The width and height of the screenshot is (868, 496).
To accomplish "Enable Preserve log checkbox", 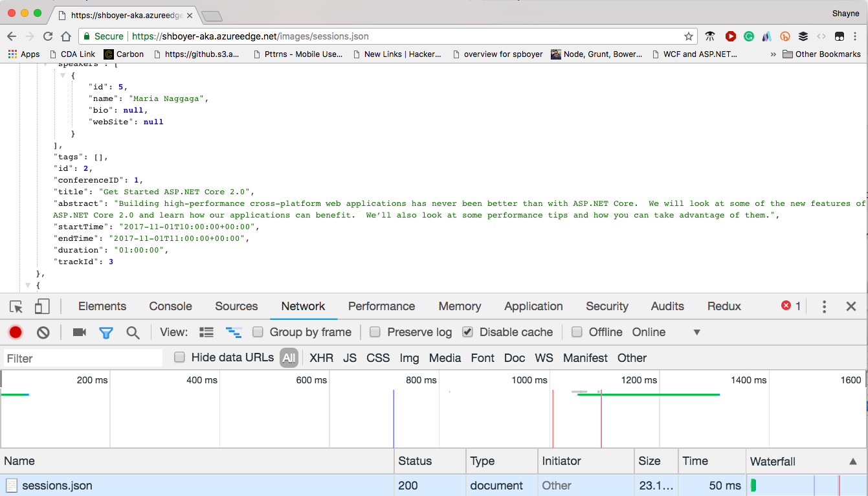I will [375, 332].
